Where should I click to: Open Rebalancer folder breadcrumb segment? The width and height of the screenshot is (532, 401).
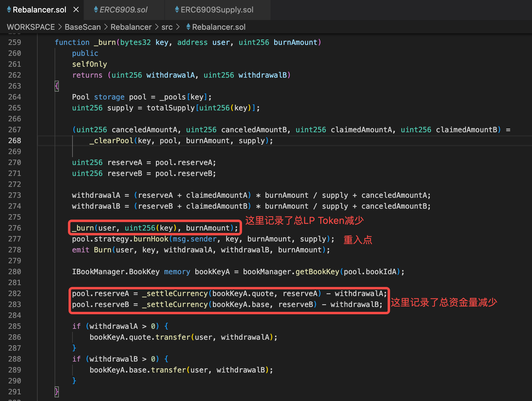[131, 27]
